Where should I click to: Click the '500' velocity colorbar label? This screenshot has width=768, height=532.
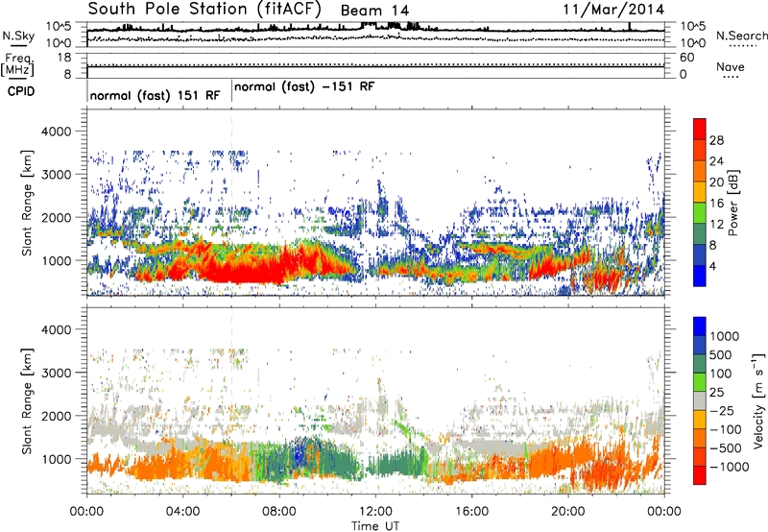point(721,355)
